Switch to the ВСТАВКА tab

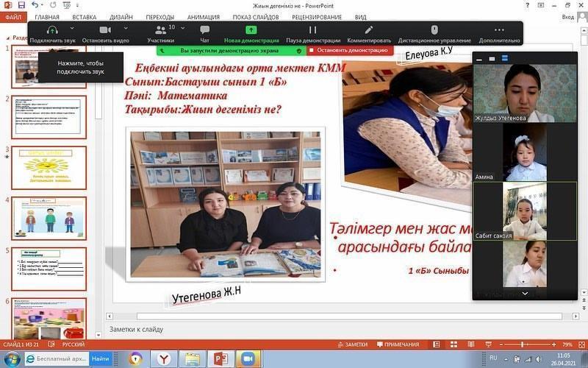(85, 17)
